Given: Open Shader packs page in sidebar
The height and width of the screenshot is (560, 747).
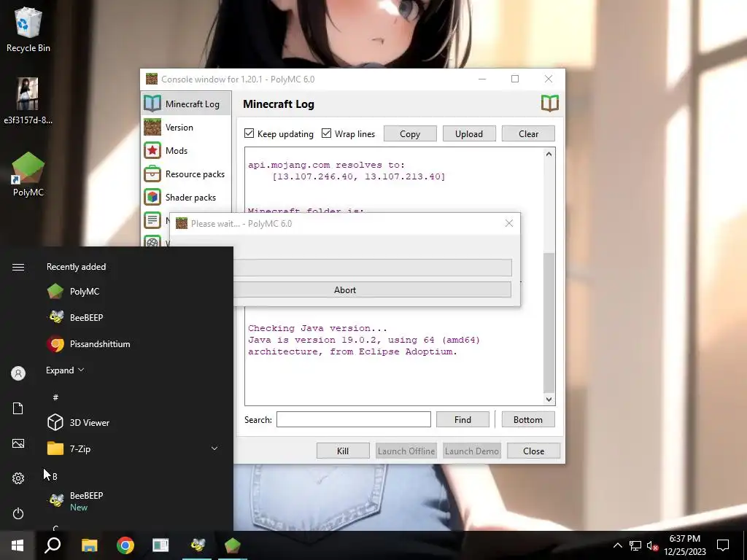Looking at the screenshot, I should tap(186, 197).
